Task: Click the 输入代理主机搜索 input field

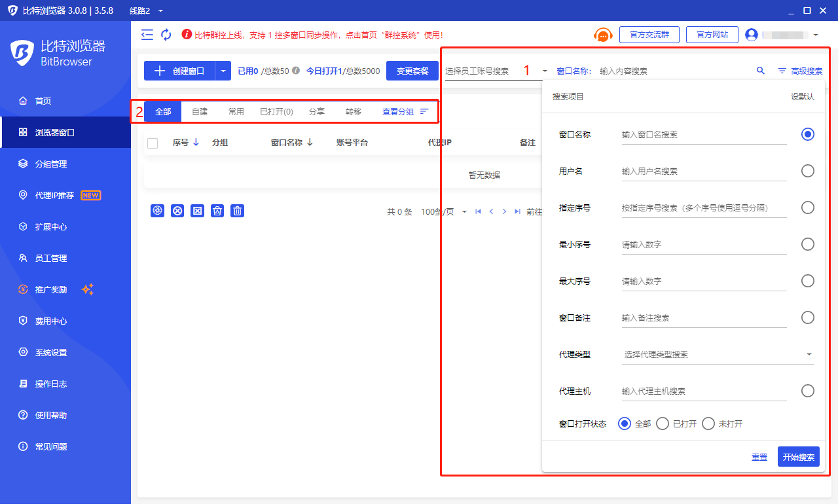Action: (704, 391)
